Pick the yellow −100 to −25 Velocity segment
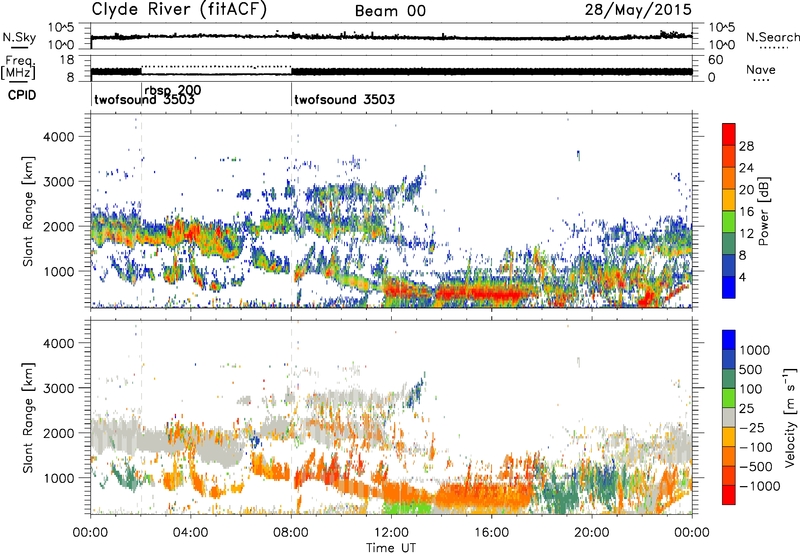The height and width of the screenshot is (554, 800). (729, 437)
